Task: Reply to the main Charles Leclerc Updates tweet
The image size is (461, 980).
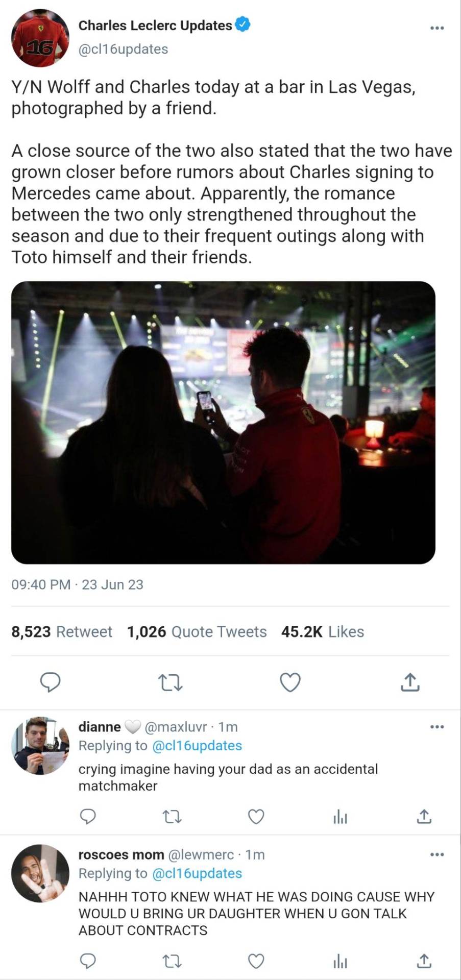Action: pyautogui.click(x=50, y=682)
